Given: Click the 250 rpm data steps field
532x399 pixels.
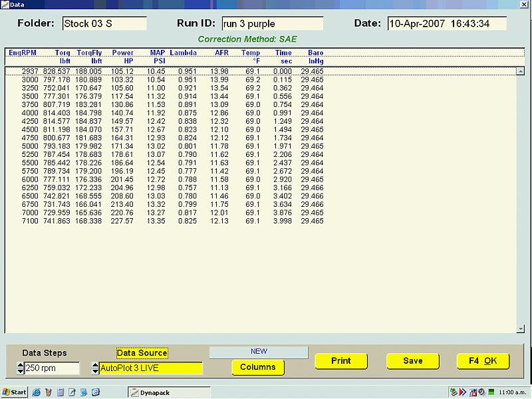Looking at the screenshot, I should (52, 368).
